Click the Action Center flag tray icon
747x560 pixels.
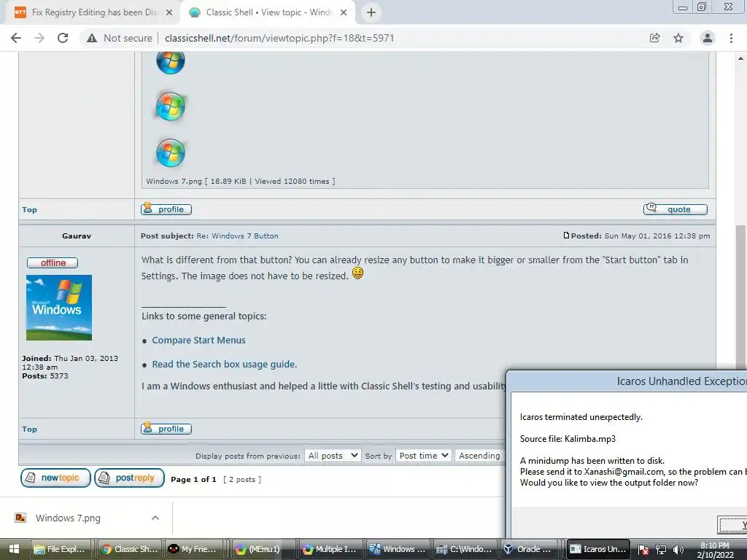pyautogui.click(x=643, y=550)
